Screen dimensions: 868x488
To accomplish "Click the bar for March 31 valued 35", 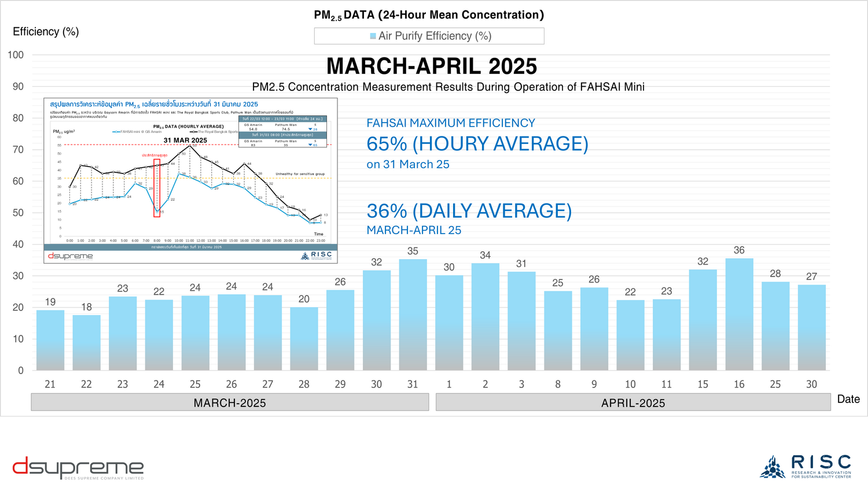I will click(x=413, y=315).
